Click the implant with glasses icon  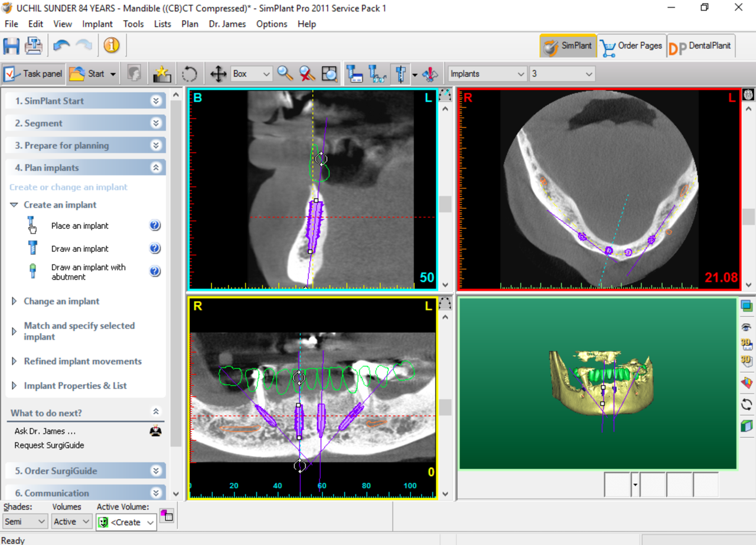[x=377, y=74]
